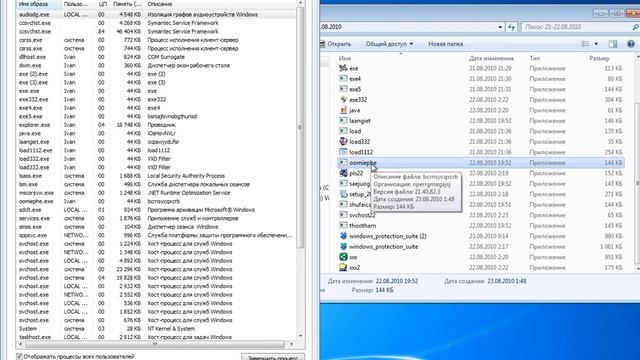This screenshot has height=360, width=640.
Task: Click the process list scroll-right arrow
Action: pyautogui.click(x=291, y=344)
